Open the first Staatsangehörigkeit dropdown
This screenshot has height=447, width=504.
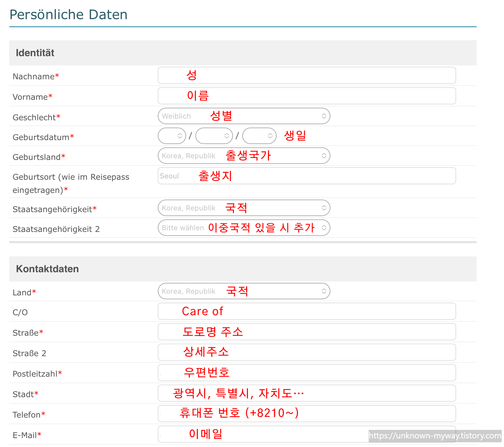point(244,208)
